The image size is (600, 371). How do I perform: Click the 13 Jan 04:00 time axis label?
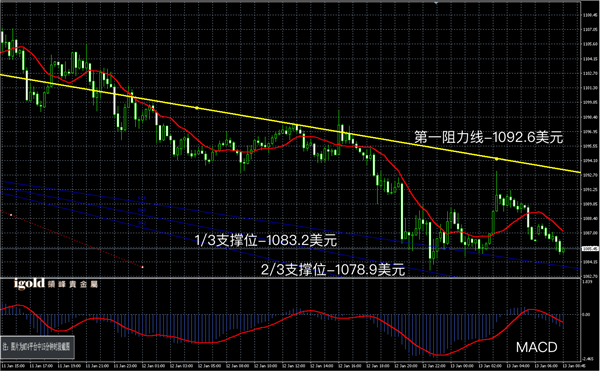pyautogui.click(x=518, y=366)
